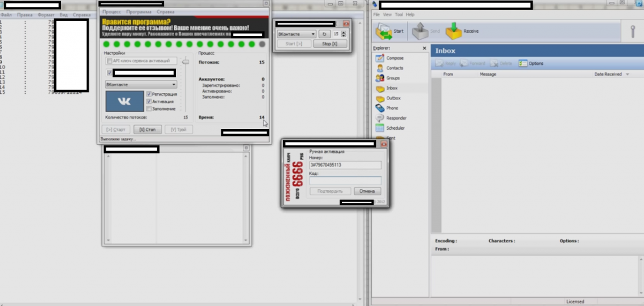Open Вид menu in the Notepad window
Image resolution: width=644 pixels, height=306 pixels.
pyautogui.click(x=64, y=15)
